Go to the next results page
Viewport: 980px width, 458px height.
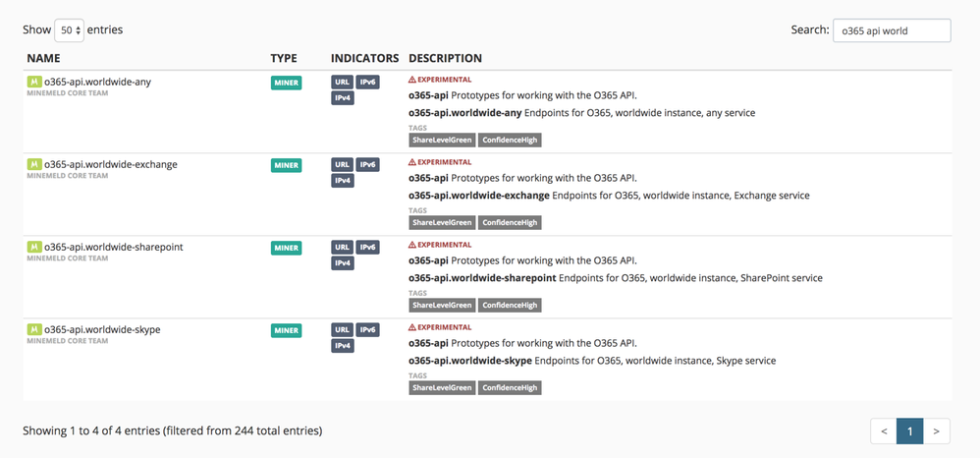point(937,430)
